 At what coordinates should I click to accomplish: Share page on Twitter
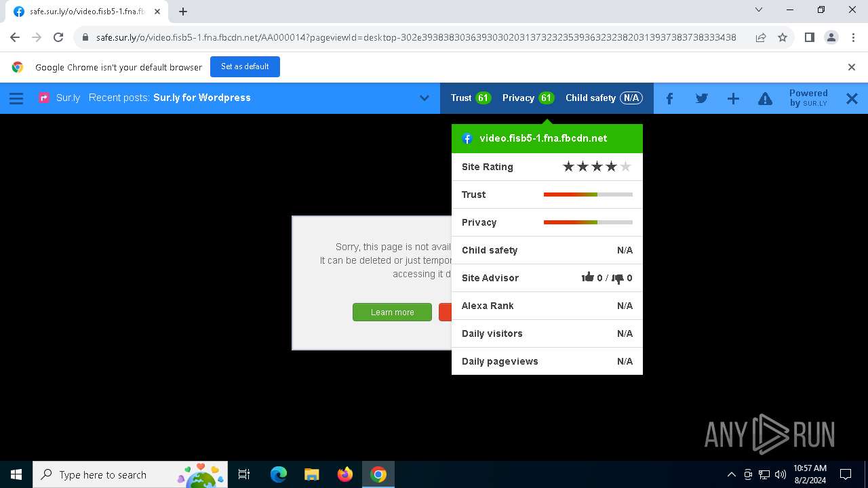click(x=701, y=98)
